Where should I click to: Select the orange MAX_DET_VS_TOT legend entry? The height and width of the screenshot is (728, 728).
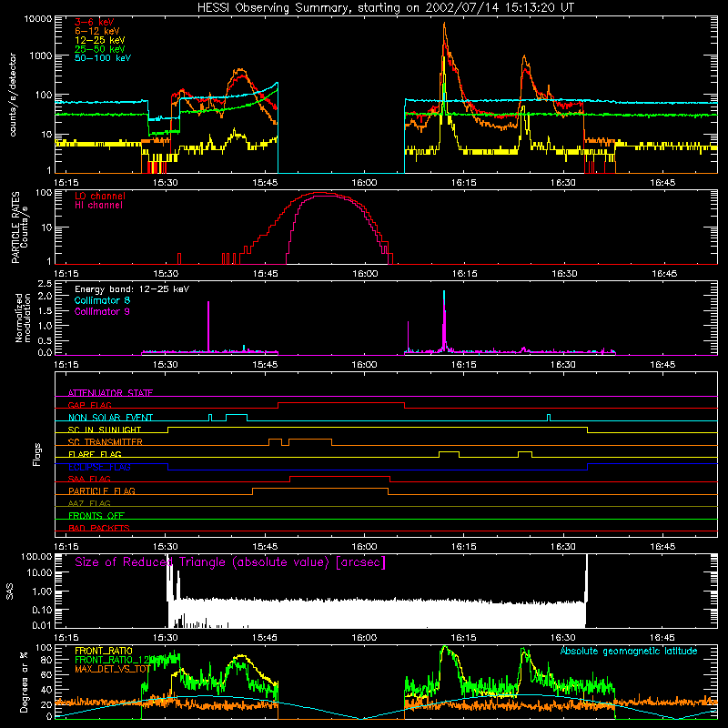[x=112, y=669]
